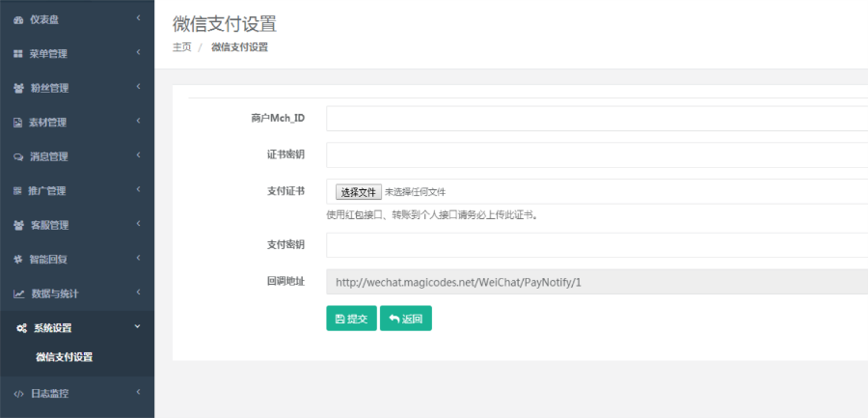Image resolution: width=868 pixels, height=418 pixels.
Task: Click the grid icon beside 菜单管理
Action: point(18,54)
